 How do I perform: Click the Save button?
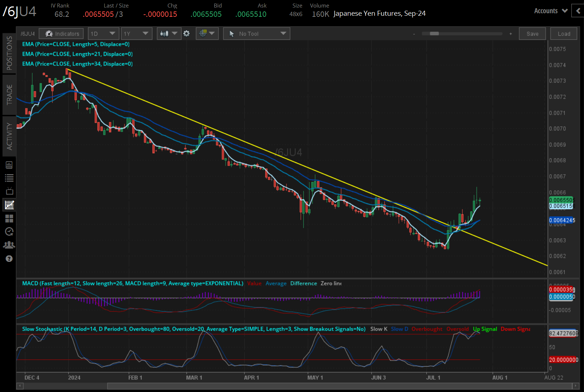tap(532, 33)
